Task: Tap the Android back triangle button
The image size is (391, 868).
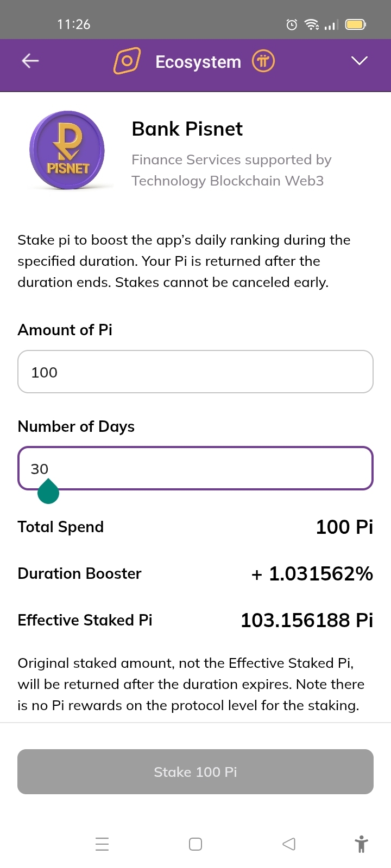Action: [289, 844]
